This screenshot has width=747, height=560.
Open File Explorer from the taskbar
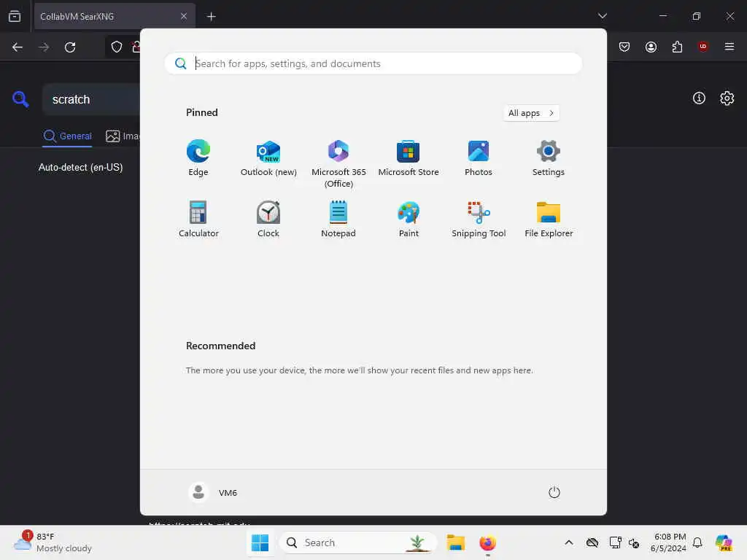pos(455,542)
